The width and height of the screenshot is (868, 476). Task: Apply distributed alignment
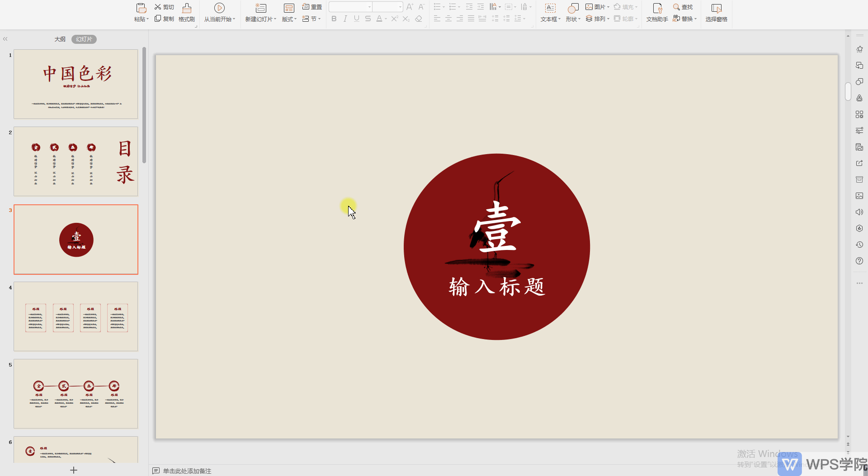point(482,19)
